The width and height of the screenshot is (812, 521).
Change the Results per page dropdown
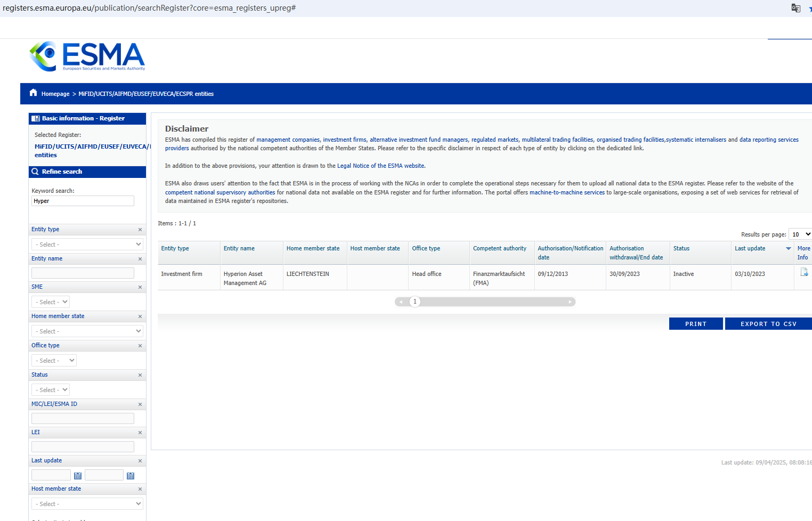coord(800,234)
